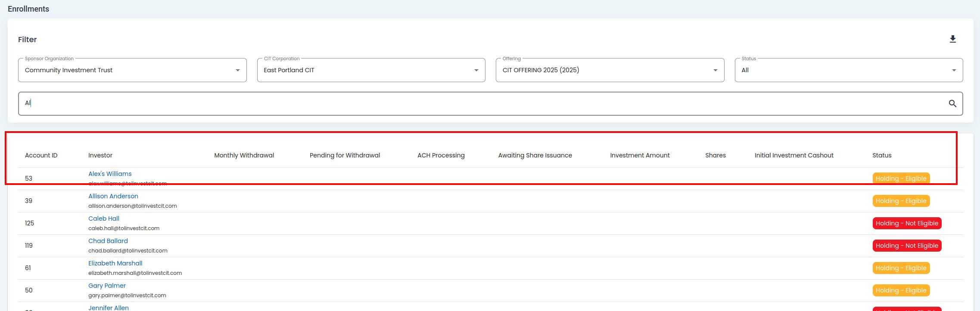Viewport: 980px width, 311px height.
Task: Open the Sponsor Organization dropdown
Action: pos(132,70)
